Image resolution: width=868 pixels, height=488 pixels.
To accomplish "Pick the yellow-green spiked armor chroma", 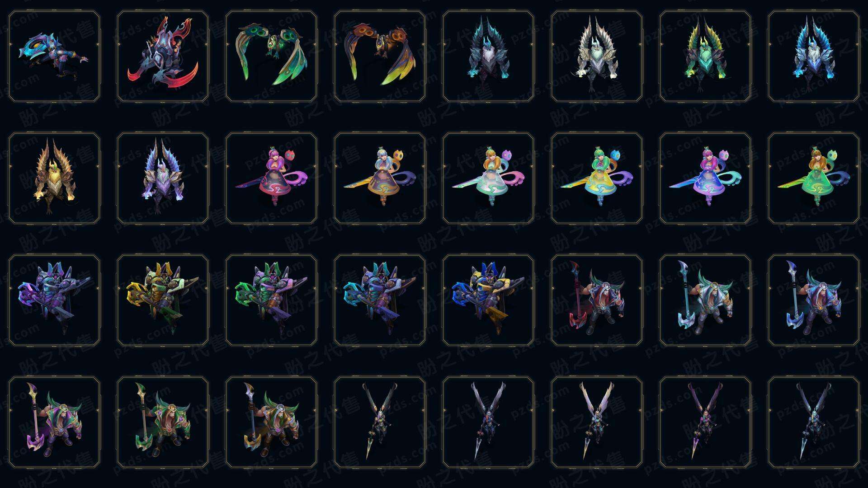I will [705, 56].
